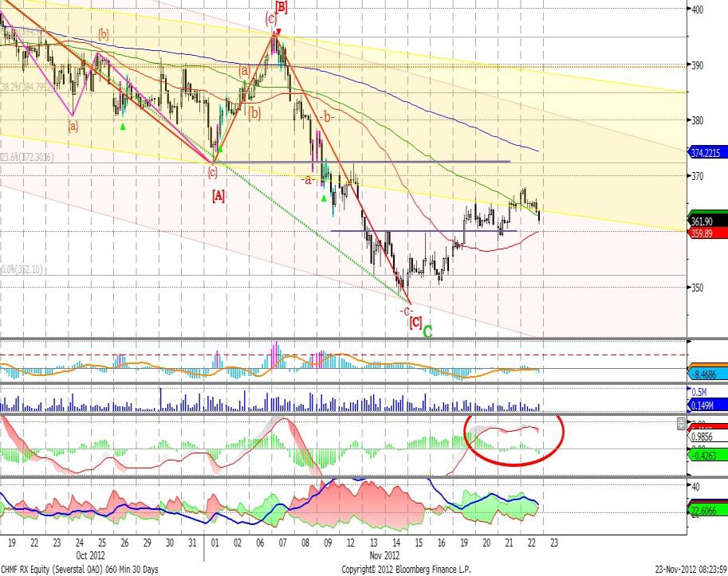Click the green 22.6066 value tag
This screenshot has height=576, width=728.
pos(706,511)
